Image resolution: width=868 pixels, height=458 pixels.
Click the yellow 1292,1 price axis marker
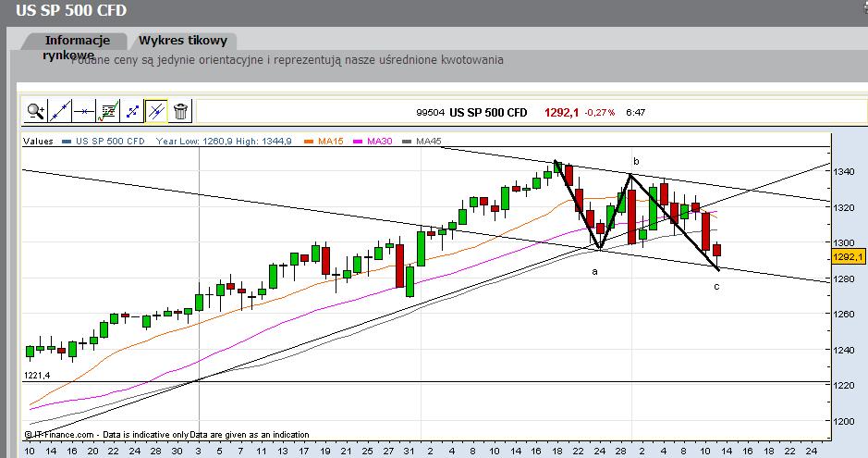click(848, 257)
